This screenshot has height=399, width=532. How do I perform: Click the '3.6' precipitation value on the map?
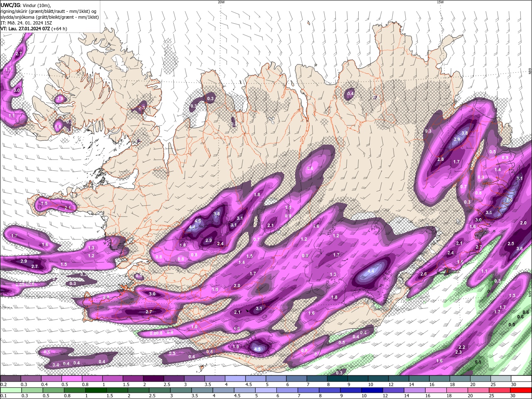pyautogui.click(x=520, y=249)
